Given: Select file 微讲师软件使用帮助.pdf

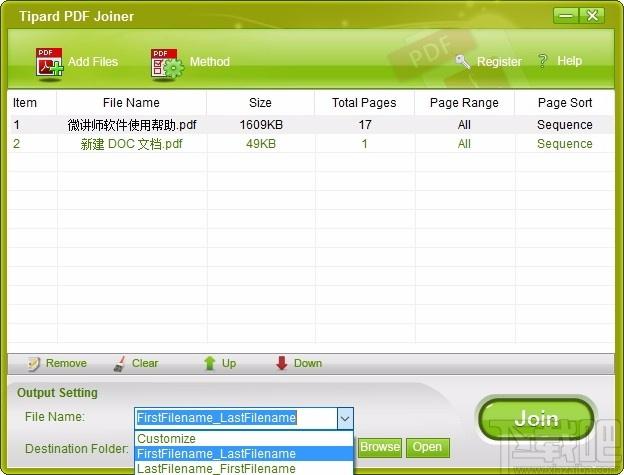Looking at the screenshot, I should [132, 125].
